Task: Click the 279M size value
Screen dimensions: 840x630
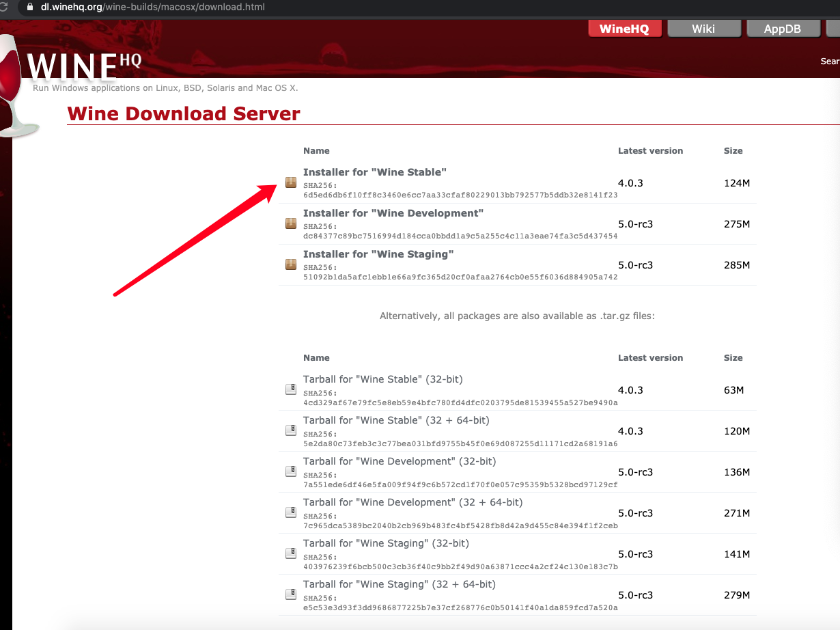Action: click(737, 595)
